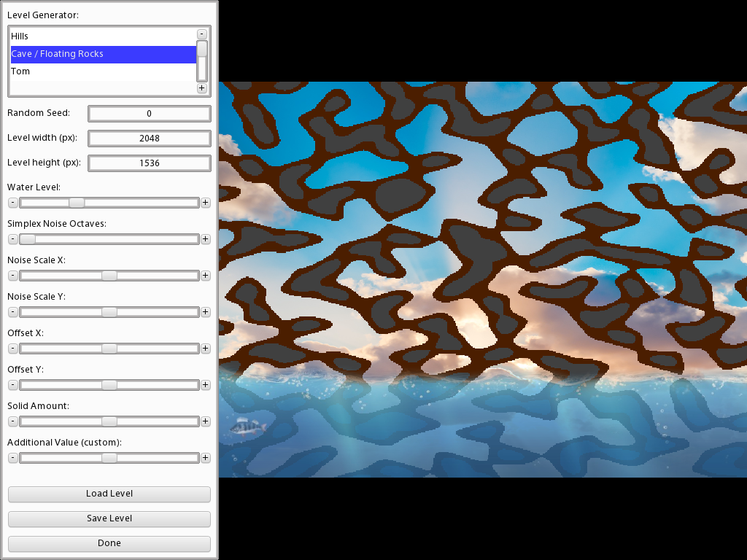Increase Offset Y with plus button
This screenshot has width=747, height=560.
point(206,385)
